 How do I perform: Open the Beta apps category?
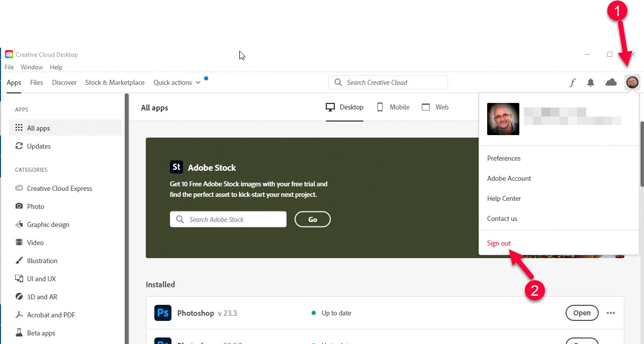pyautogui.click(x=65, y=333)
